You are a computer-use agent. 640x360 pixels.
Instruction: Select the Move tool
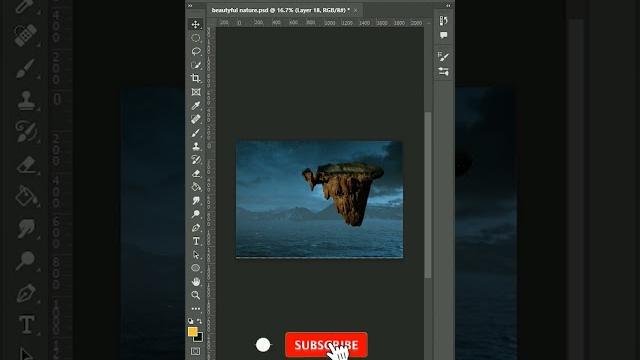[196, 24]
